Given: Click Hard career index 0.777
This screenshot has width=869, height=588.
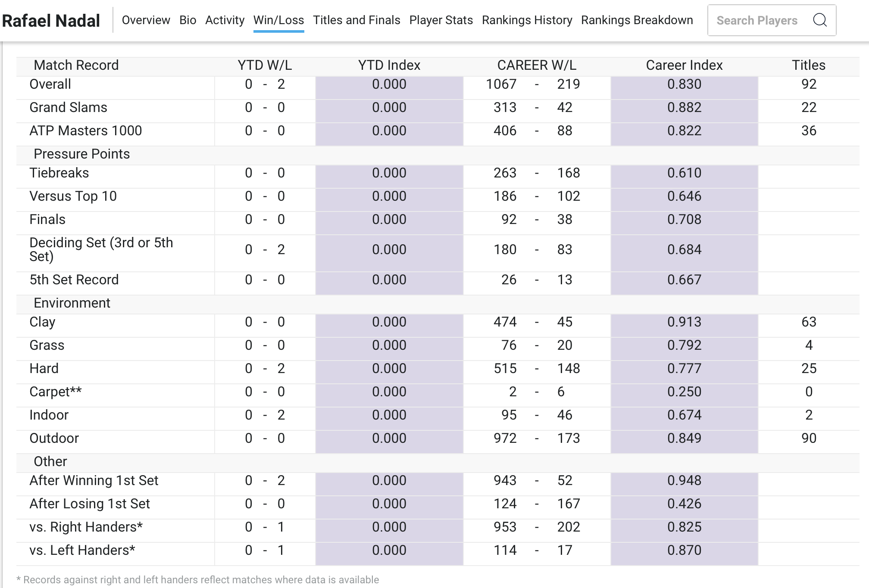Looking at the screenshot, I should coord(684,368).
